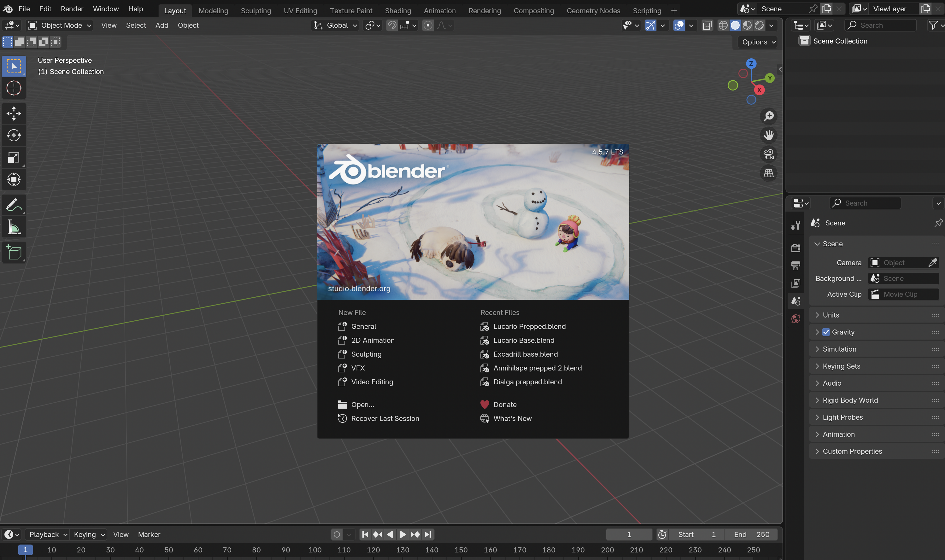
Task: Pin the Scene properties panel
Action: (938, 223)
